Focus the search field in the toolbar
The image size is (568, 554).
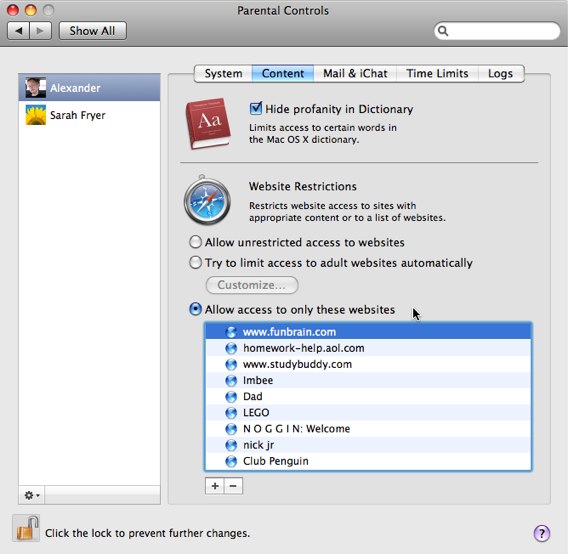(x=497, y=31)
